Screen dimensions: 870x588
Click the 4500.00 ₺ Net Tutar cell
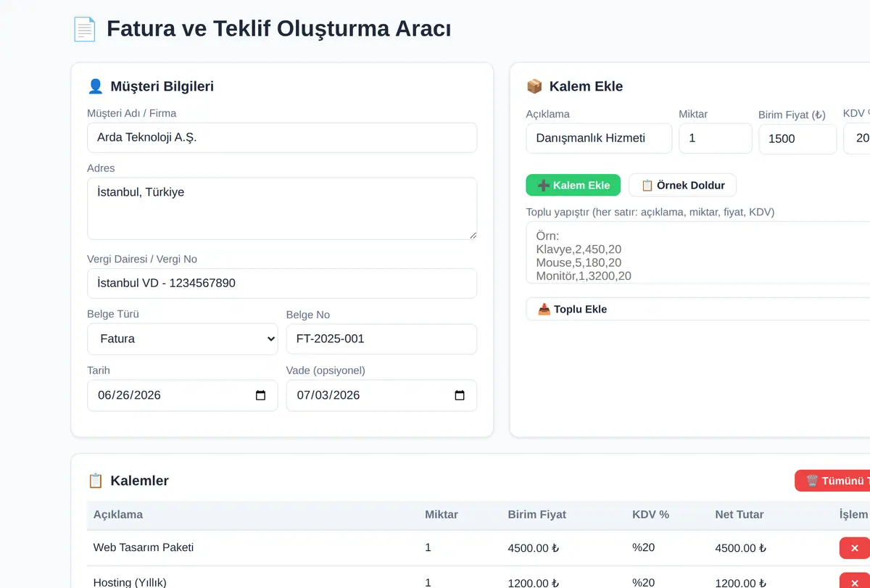tap(741, 548)
